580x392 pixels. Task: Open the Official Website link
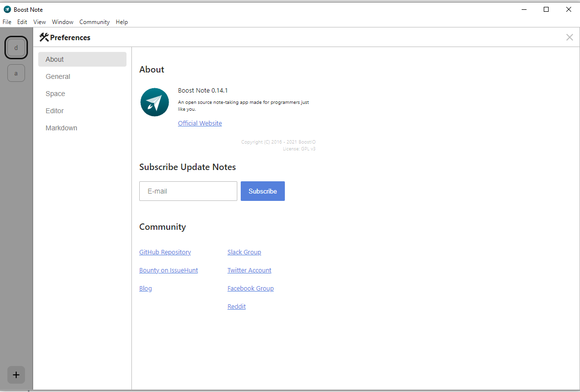(200, 123)
